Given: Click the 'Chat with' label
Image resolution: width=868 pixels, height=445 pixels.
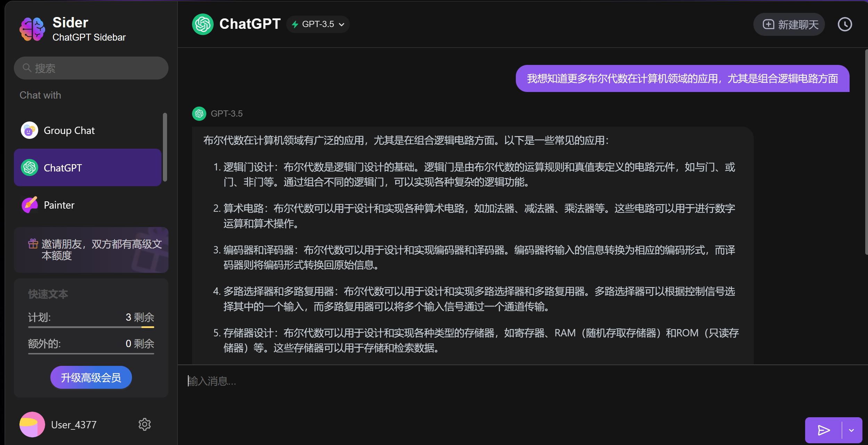Looking at the screenshot, I should click(x=40, y=95).
